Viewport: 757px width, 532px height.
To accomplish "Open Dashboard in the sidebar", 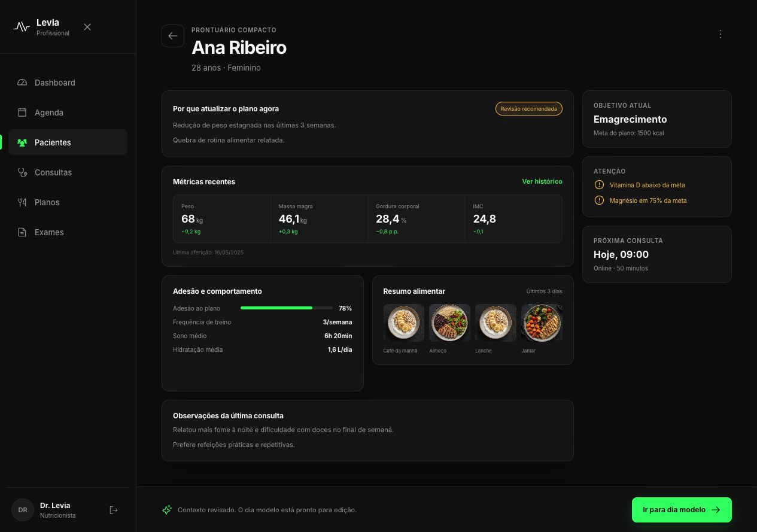I will coord(68,83).
